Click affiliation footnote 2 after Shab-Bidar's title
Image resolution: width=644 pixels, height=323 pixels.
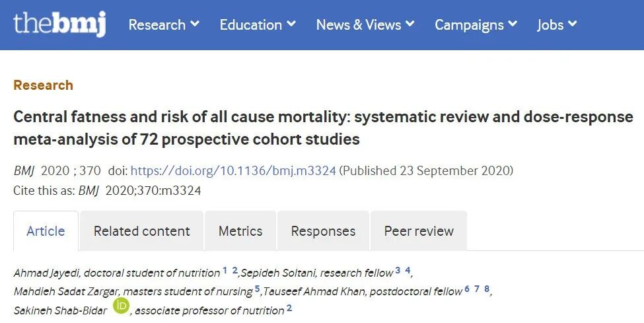point(289,308)
